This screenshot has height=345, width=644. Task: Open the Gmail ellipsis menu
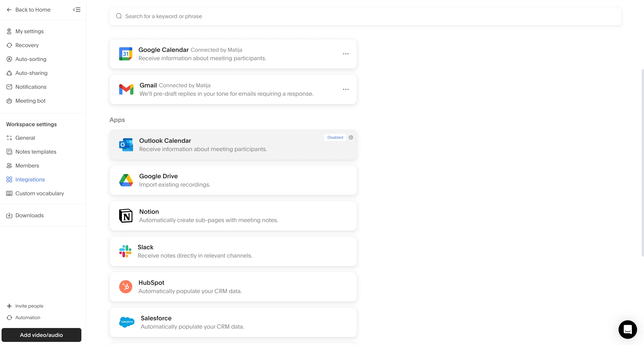pyautogui.click(x=346, y=89)
